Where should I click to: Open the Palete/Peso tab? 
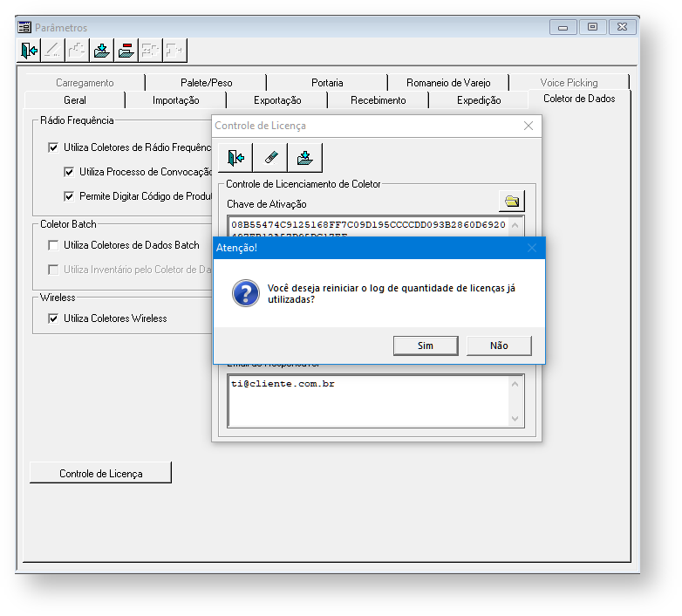(x=206, y=83)
